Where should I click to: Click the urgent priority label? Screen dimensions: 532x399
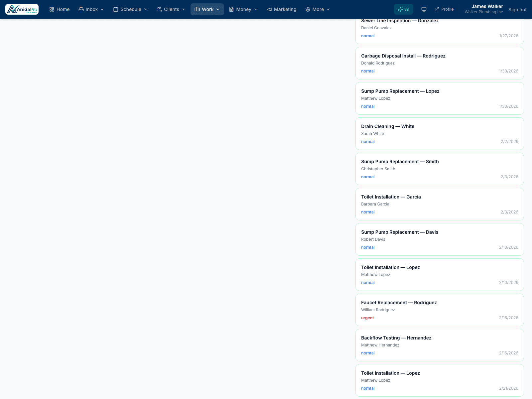click(x=367, y=318)
